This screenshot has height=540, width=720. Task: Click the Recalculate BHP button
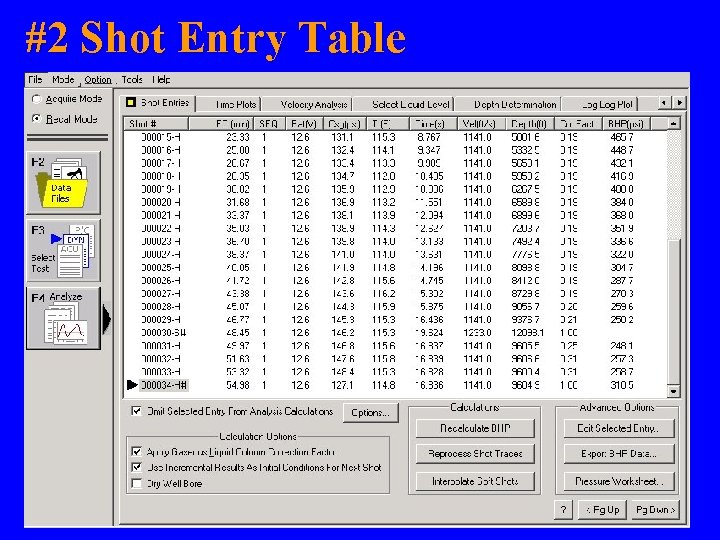pos(475,428)
